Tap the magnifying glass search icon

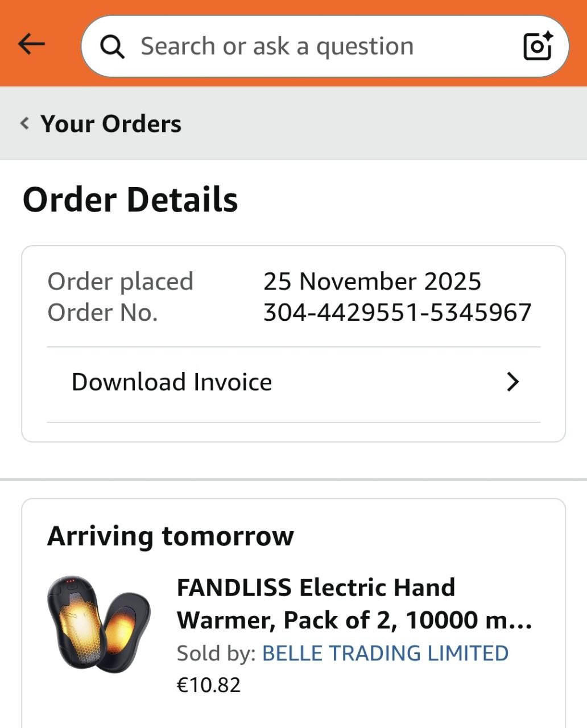point(112,47)
